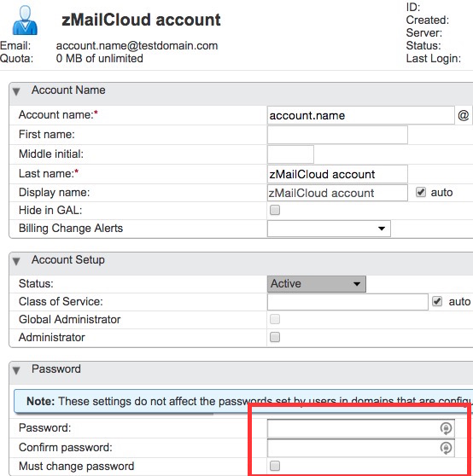
Task: Click the Server label in header
Action: click(424, 32)
